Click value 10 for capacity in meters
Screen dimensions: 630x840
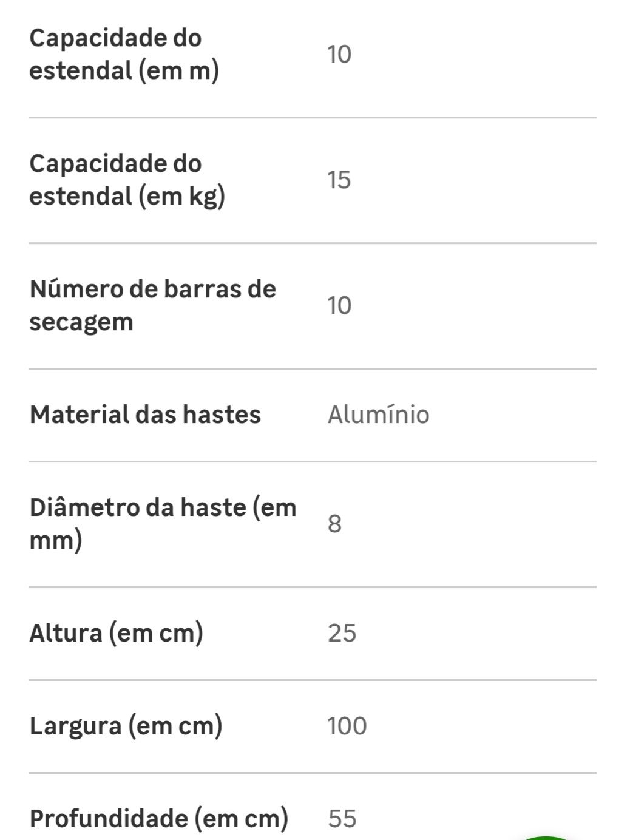click(339, 55)
